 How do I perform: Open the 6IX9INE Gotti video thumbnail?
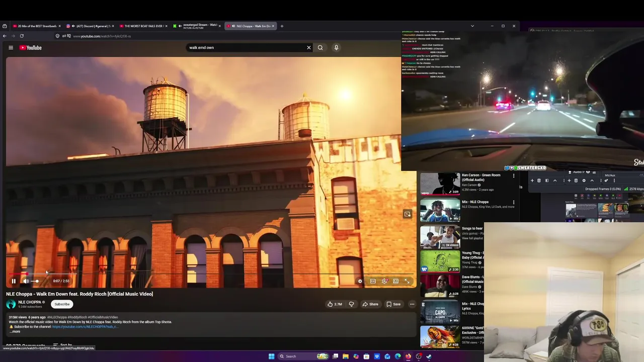pyautogui.click(x=440, y=337)
